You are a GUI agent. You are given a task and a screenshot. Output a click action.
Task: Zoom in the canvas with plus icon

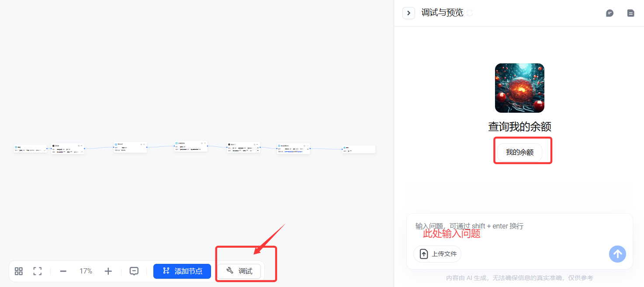pos(108,271)
